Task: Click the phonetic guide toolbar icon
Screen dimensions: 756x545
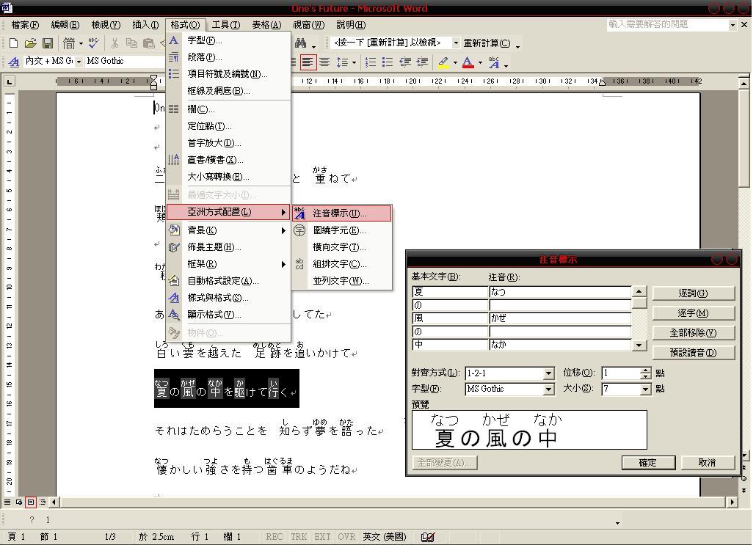Action: (x=494, y=62)
